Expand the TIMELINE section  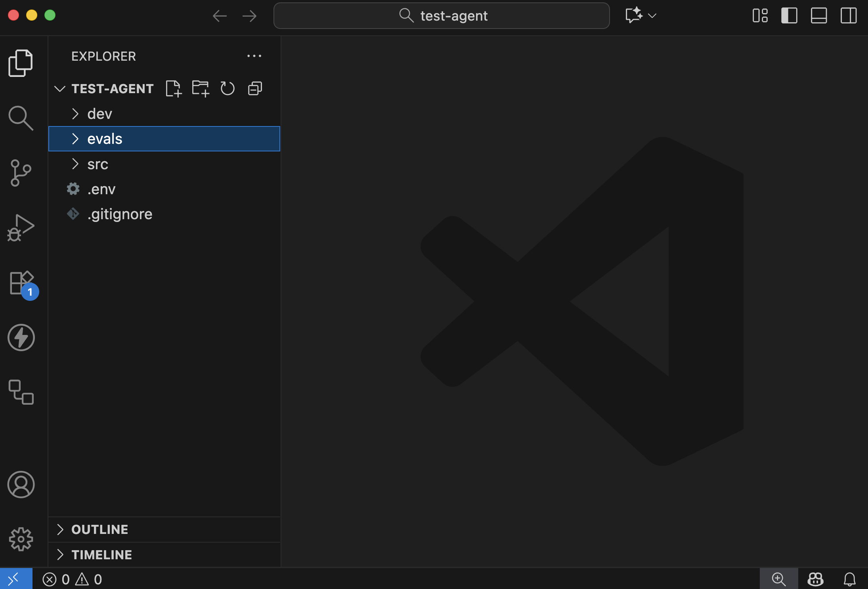coord(101,555)
